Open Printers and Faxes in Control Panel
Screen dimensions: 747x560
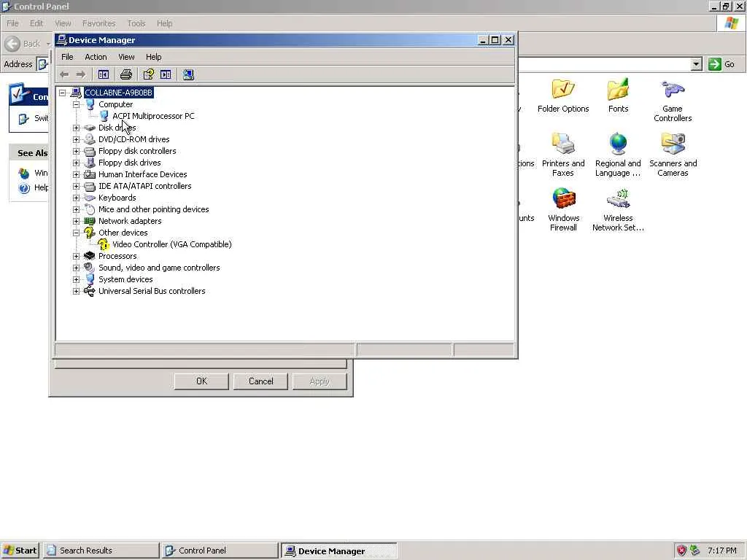coord(563,155)
